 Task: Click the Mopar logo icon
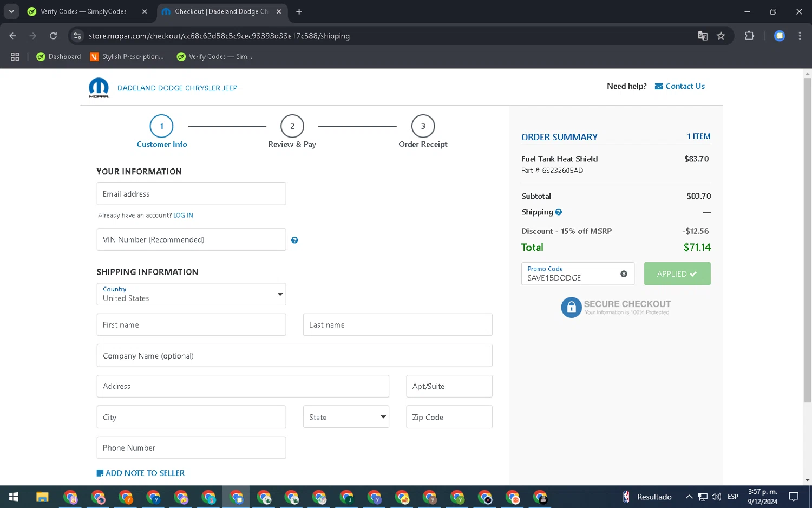coord(99,88)
